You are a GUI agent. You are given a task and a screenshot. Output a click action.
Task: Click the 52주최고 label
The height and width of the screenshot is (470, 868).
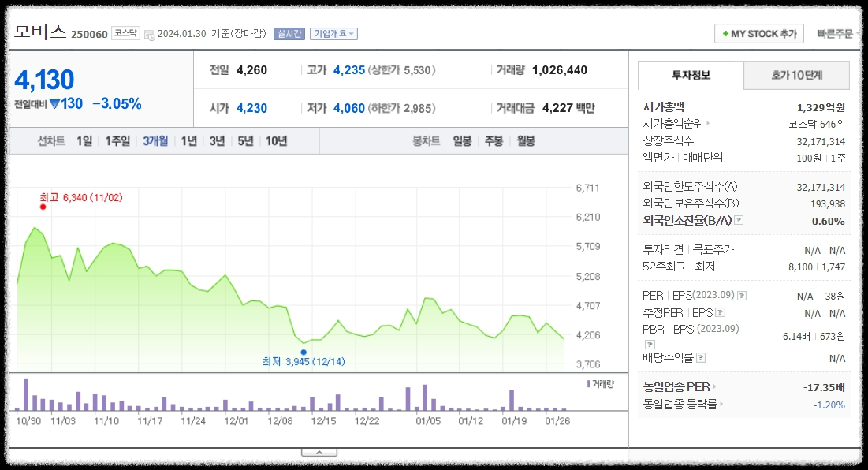click(664, 267)
